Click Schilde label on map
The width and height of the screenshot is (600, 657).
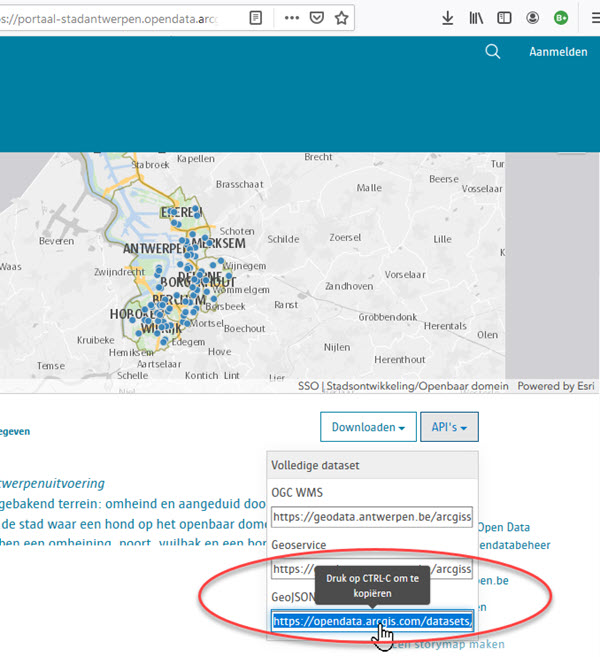[283, 239]
